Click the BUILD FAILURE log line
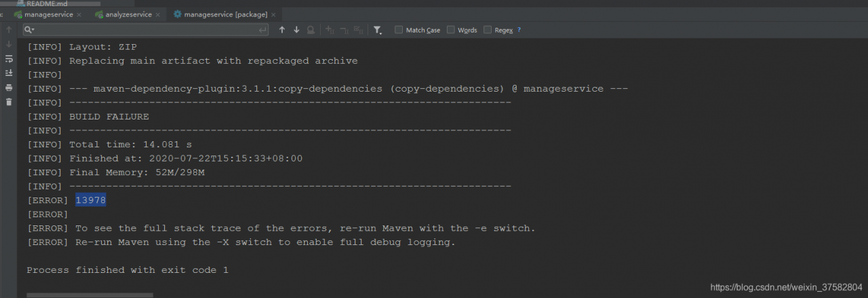This screenshot has width=868, height=298. click(x=87, y=117)
